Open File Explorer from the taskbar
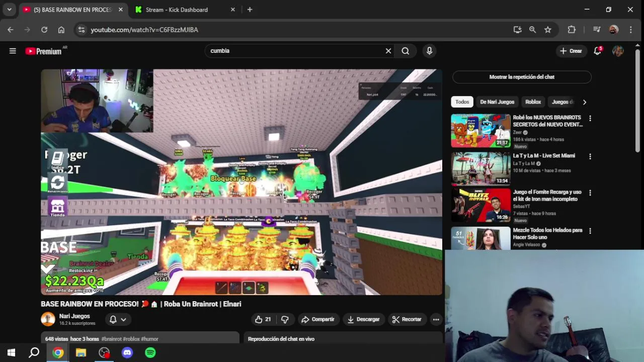 tap(81, 352)
